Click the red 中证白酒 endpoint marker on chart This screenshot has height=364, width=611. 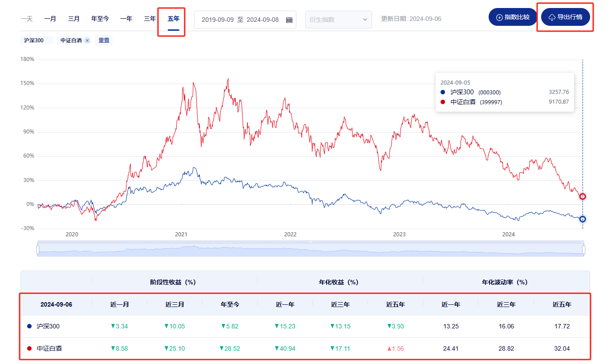coord(582,196)
